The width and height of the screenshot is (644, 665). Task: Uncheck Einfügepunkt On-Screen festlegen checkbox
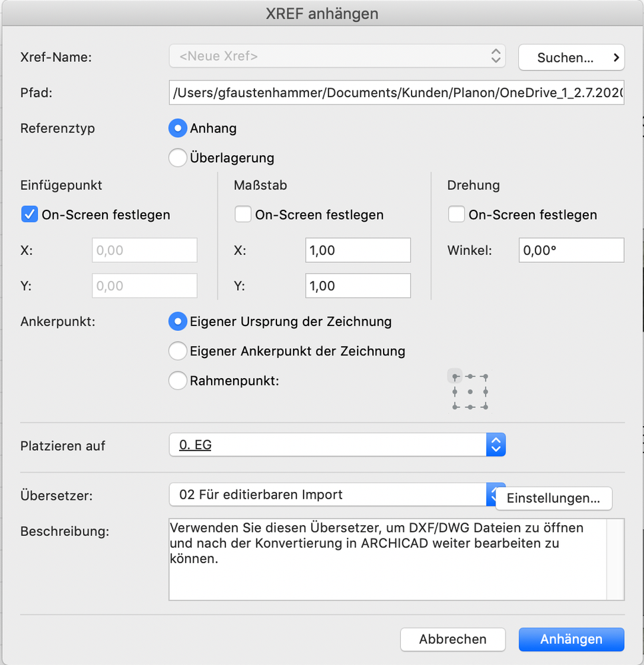pos(30,215)
